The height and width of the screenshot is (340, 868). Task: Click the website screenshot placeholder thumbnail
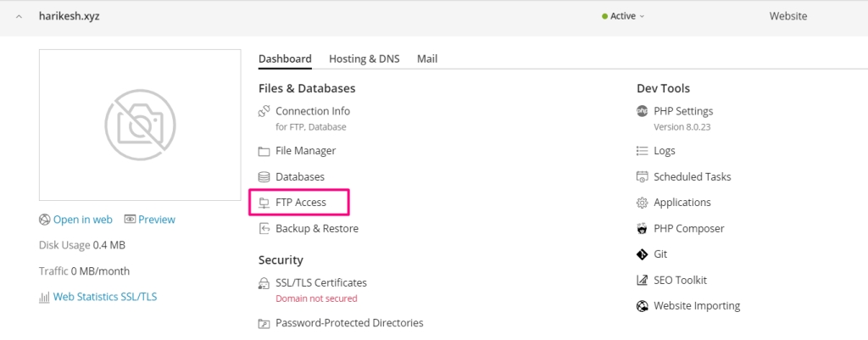[x=140, y=125]
